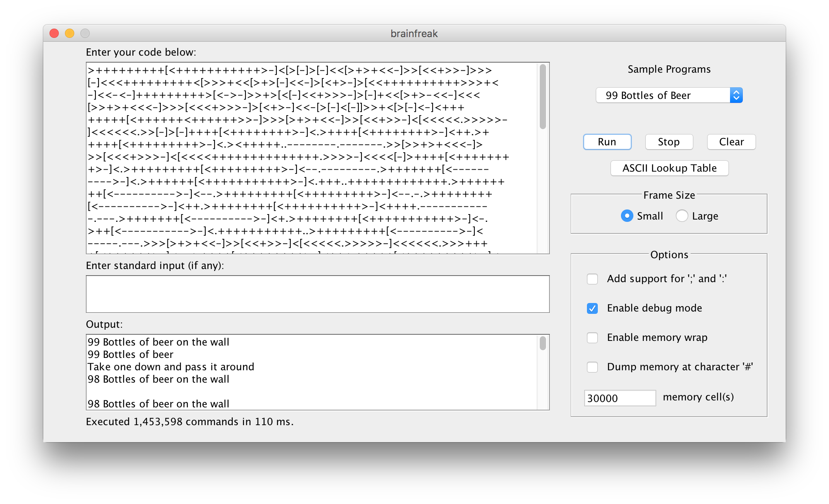Close the brainfreak window
This screenshot has width=829, height=504.
point(54,33)
